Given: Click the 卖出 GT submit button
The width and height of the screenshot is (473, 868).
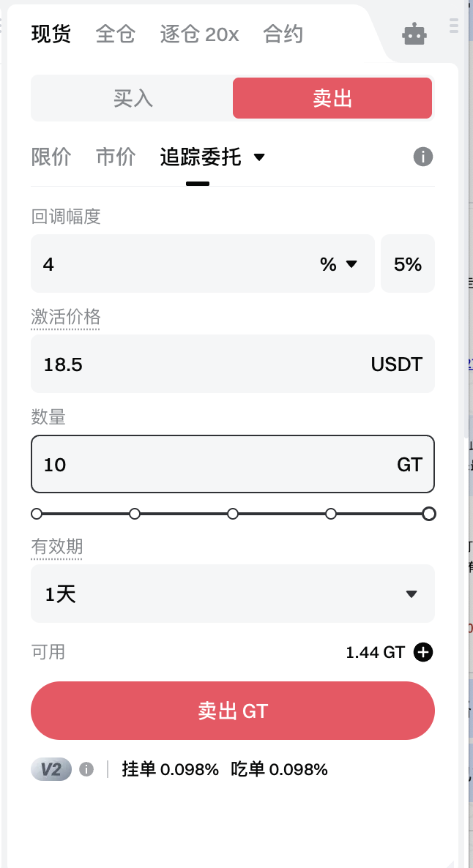Looking at the screenshot, I should point(232,711).
